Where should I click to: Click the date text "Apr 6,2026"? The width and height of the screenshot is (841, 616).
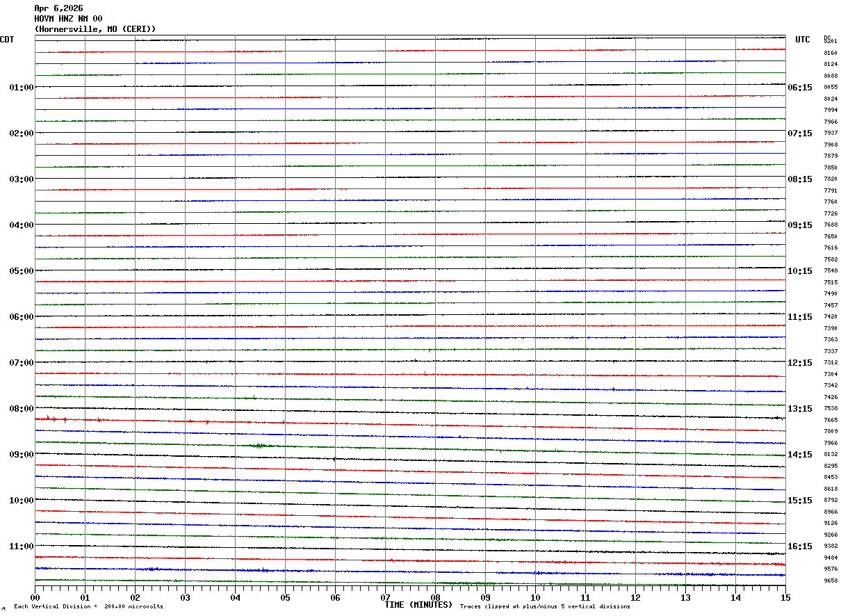(x=58, y=8)
